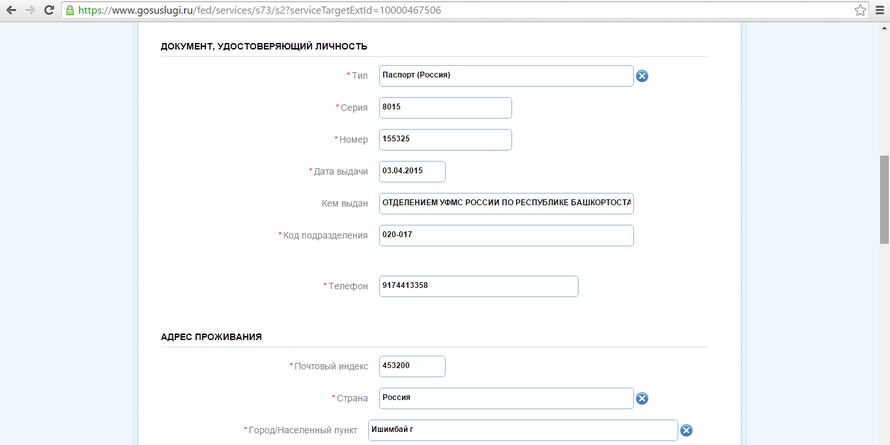
Task: Click the browser forward arrow
Action: pos(31,10)
